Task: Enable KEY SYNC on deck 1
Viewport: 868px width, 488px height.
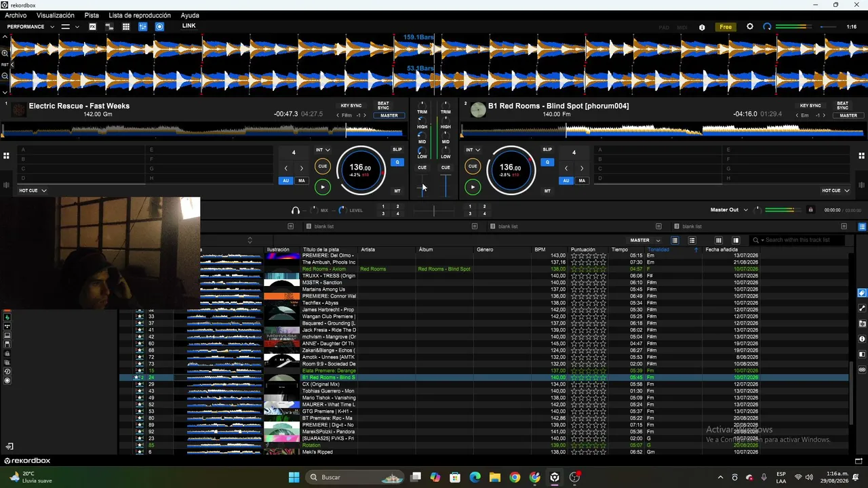Action: 351,106
